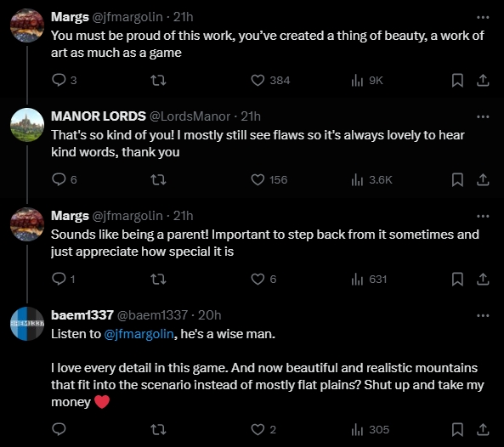Viewport: 504px width, 447px height.
Task: Open more options on Margs' first tweet
Action: (483, 17)
